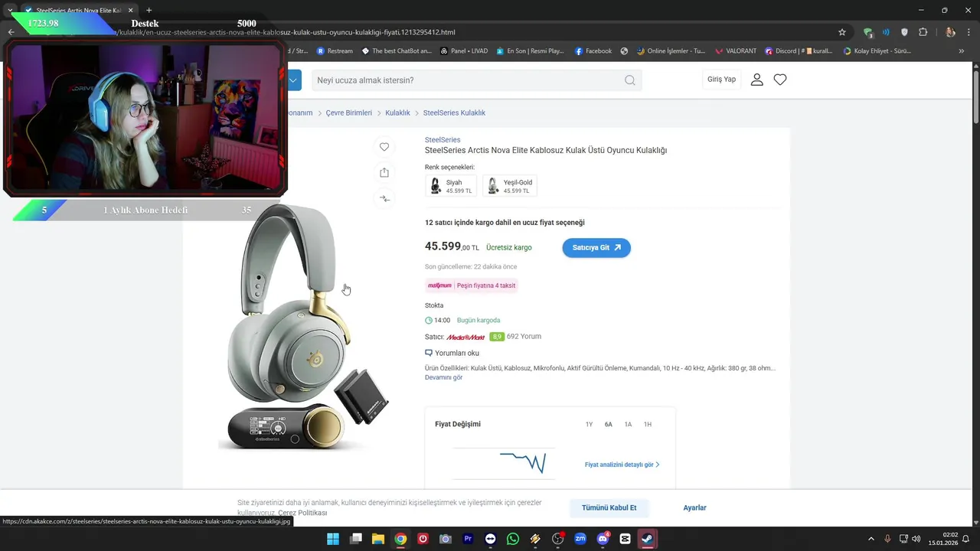Open Çerez Politikası link
Image resolution: width=980 pixels, height=551 pixels.
click(302, 513)
